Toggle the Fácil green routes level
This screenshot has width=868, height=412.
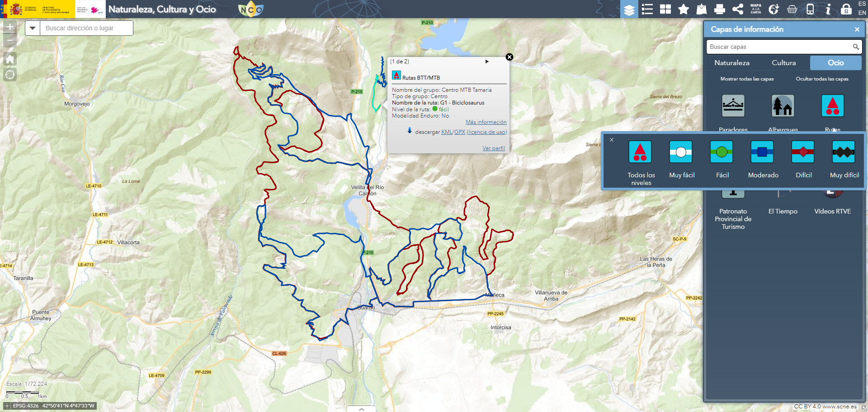point(722,152)
